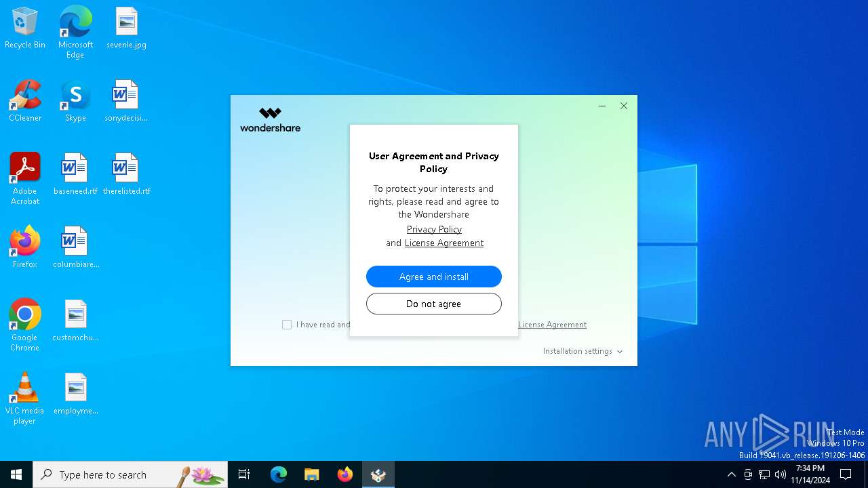This screenshot has height=488, width=868.
Task: Open Windows Start menu
Action: point(16,474)
